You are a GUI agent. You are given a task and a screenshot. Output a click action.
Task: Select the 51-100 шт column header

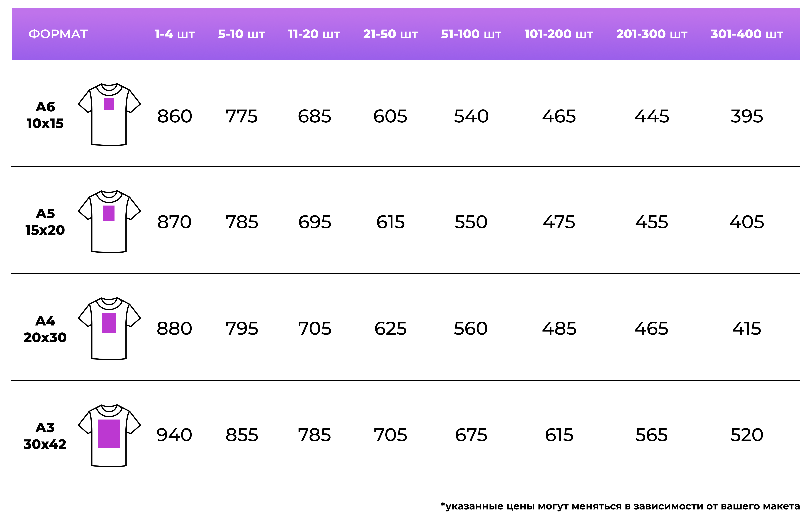(471, 34)
